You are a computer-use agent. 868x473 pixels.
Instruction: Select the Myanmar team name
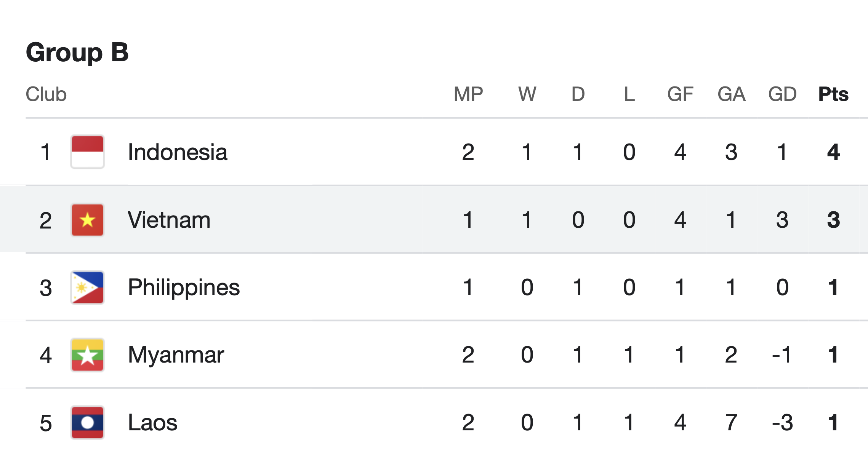pos(176,355)
